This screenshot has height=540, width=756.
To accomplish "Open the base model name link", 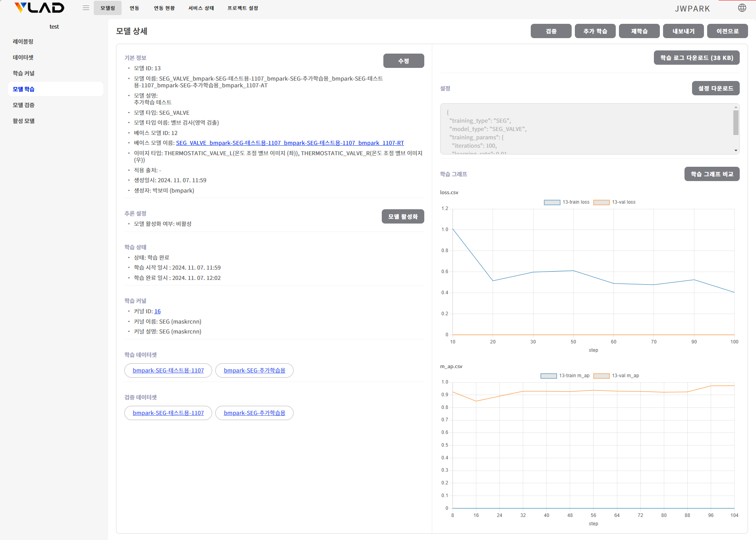I will pos(290,143).
